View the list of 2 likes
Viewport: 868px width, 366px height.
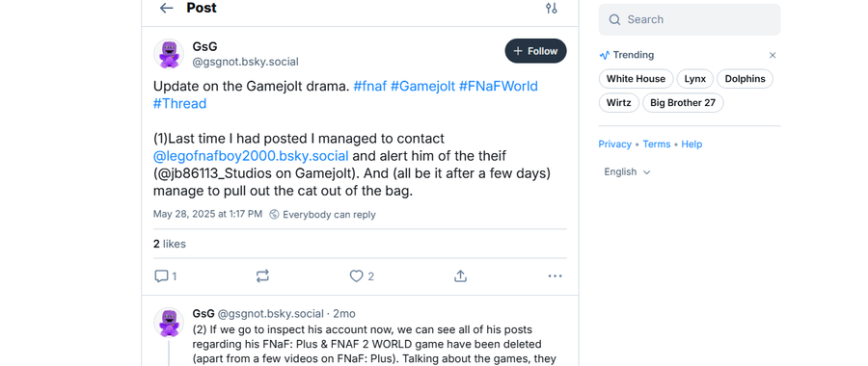170,244
